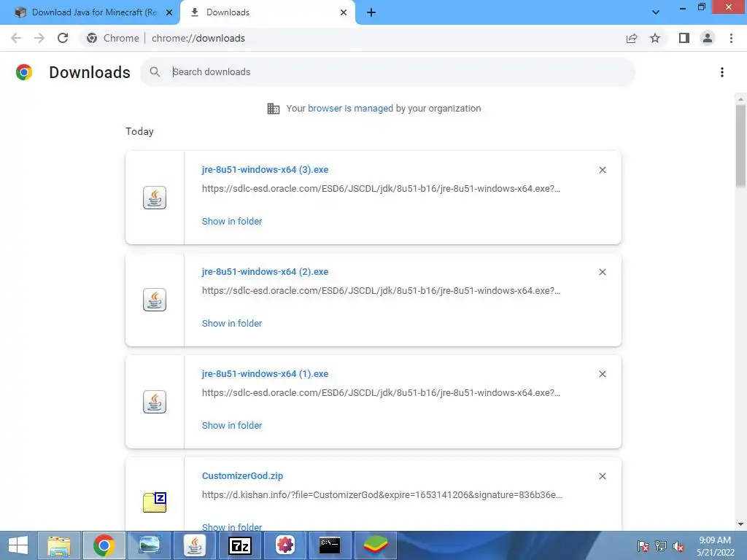This screenshot has height=560, width=747.
Task: Click Java icon of jre-8u51-windows-x64 (2).exe
Action: 155,300
